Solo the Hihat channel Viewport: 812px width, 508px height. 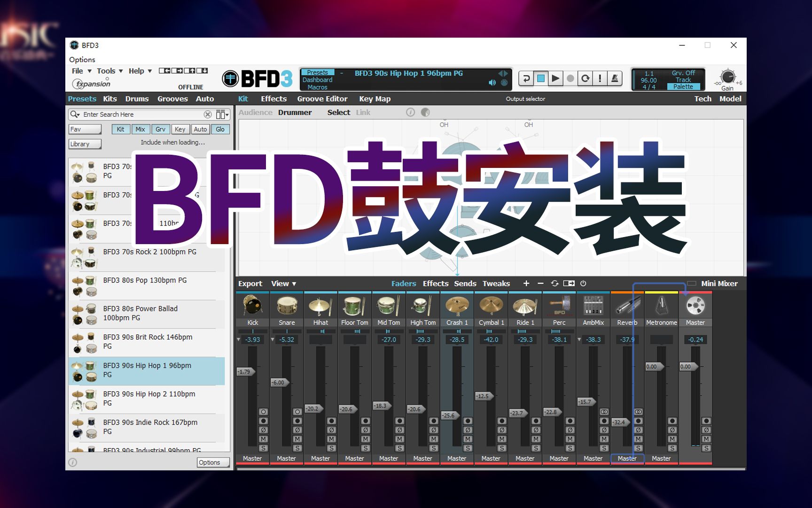click(x=331, y=448)
